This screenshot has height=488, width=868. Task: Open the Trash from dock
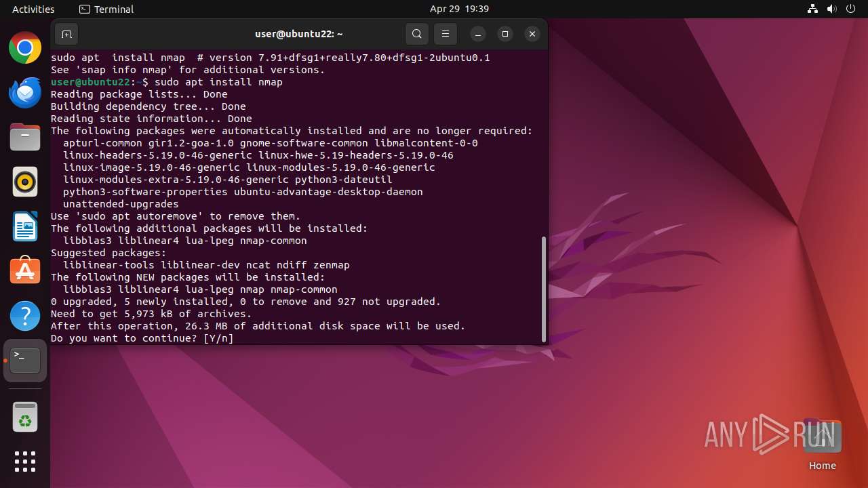25,417
